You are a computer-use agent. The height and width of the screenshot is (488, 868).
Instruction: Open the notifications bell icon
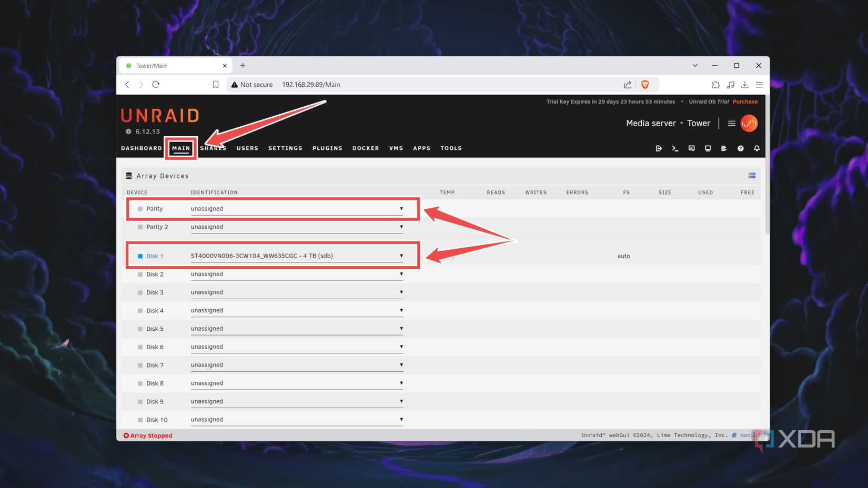point(756,149)
